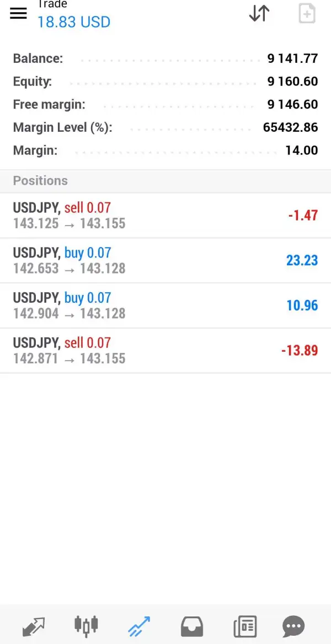Open the History inbox tray icon

pyautogui.click(x=191, y=627)
